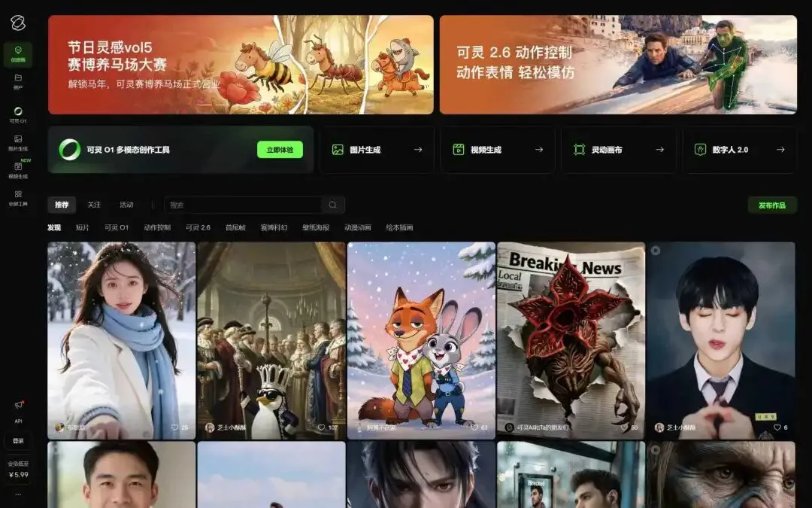The image size is (812, 508).
Task: Open the fox and rabbit cartoon artwork
Action: point(422,340)
